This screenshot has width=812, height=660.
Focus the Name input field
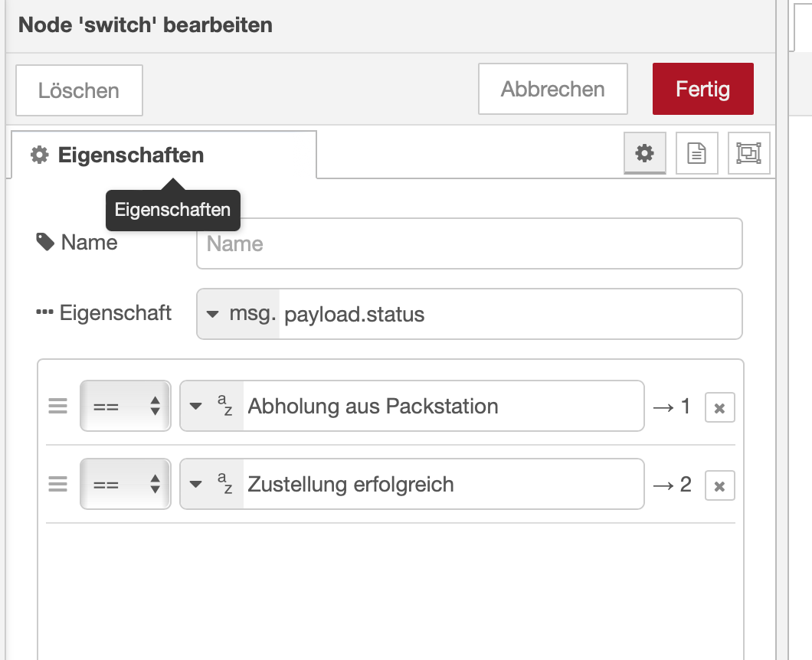coord(469,244)
